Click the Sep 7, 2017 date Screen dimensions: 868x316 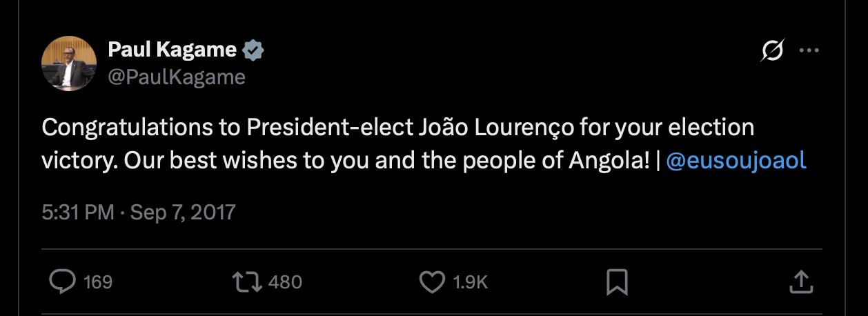[x=181, y=211]
